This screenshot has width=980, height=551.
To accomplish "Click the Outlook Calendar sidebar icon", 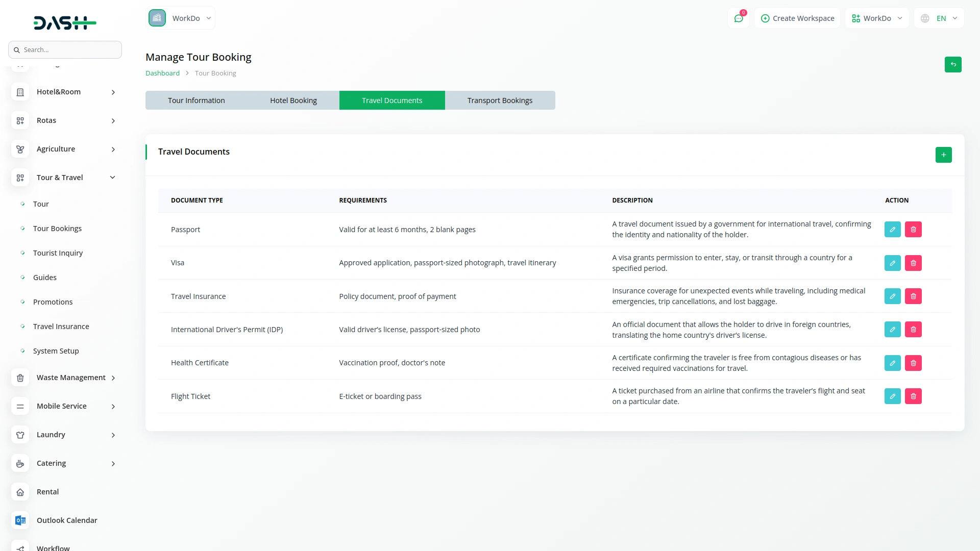I will click(x=20, y=520).
